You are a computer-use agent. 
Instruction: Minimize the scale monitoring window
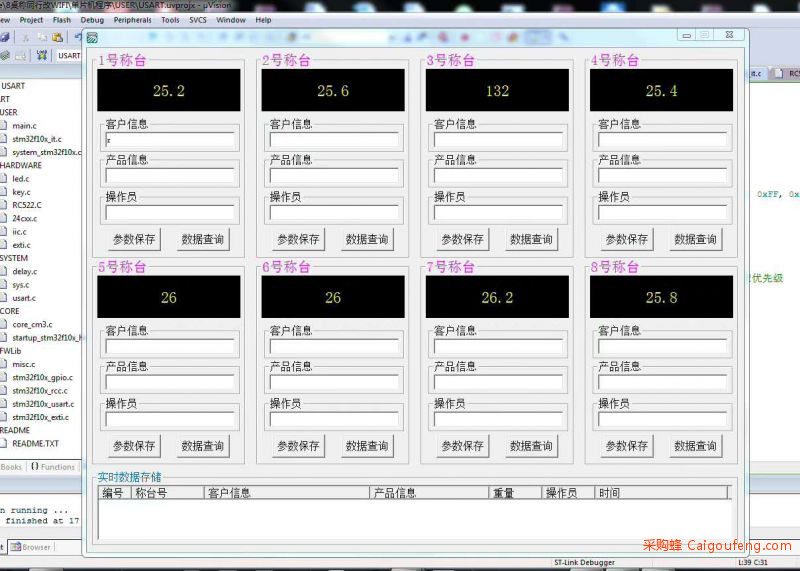click(x=687, y=35)
